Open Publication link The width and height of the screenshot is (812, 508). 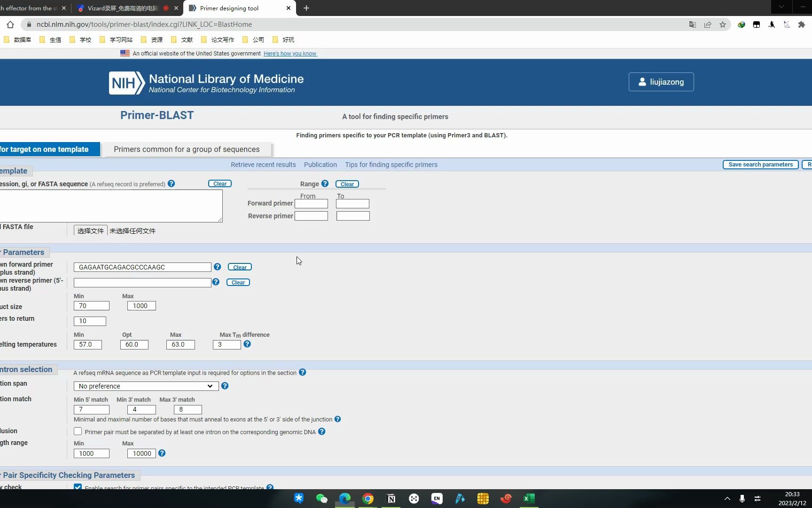320,165
